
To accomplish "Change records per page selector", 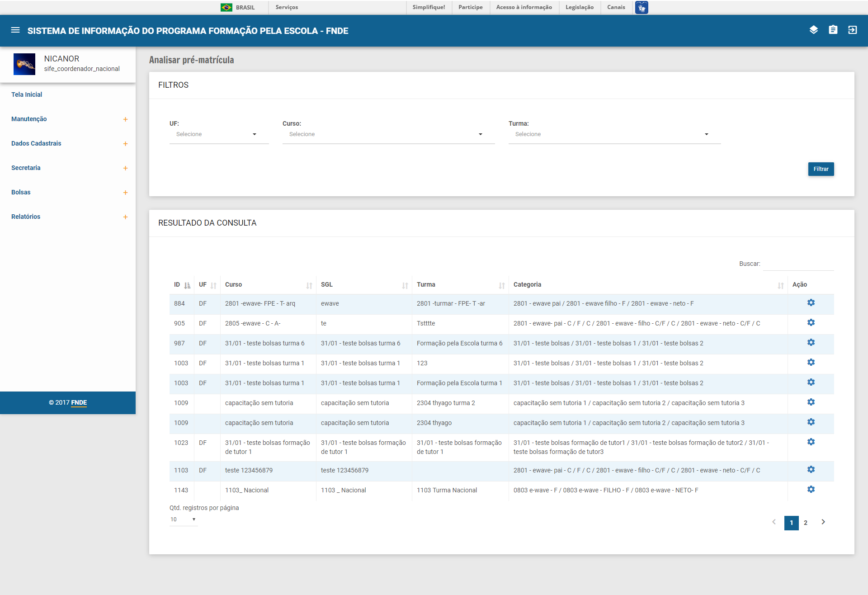I will (x=183, y=519).
